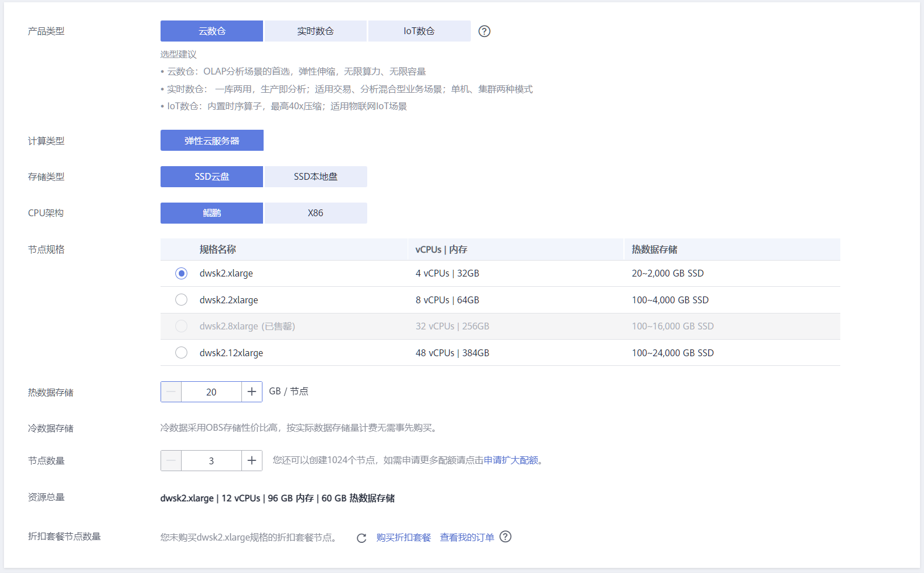
Task: Choose 弹性云服务器 compute type
Action: (212, 141)
